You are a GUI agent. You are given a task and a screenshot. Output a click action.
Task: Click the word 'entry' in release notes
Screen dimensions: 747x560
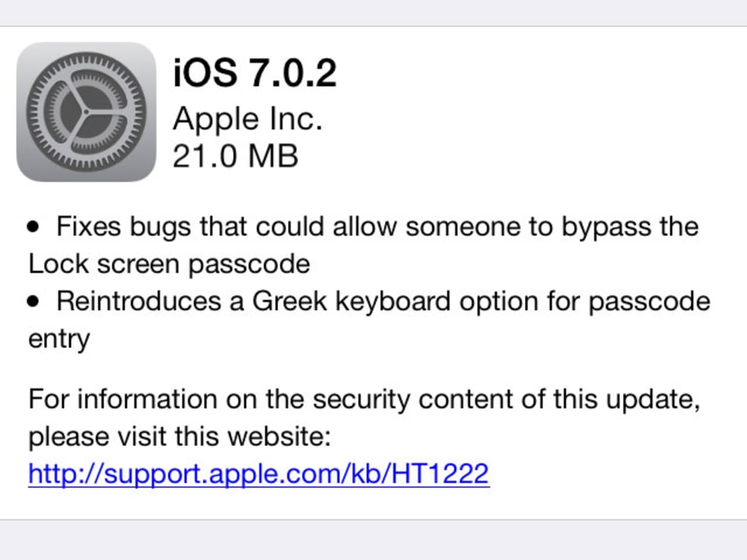(58, 339)
